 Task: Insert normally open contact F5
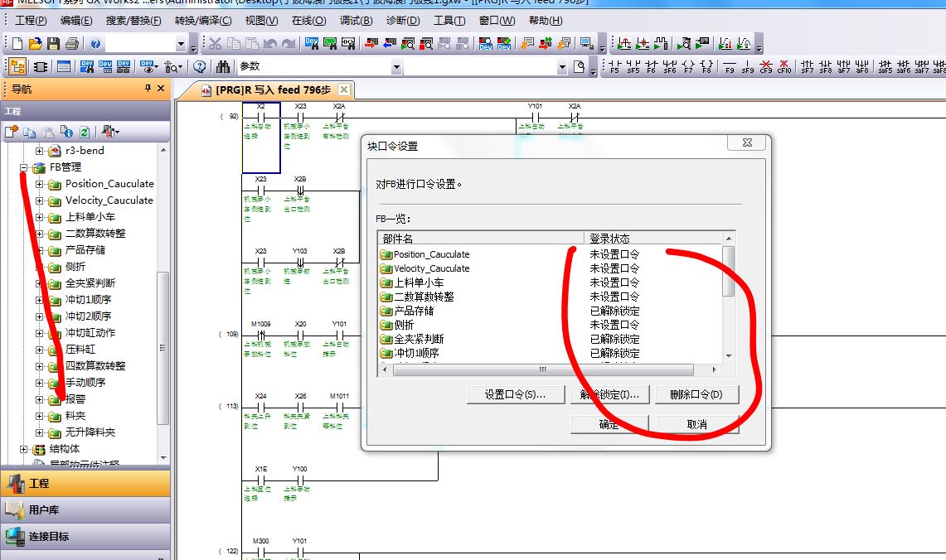coord(614,66)
